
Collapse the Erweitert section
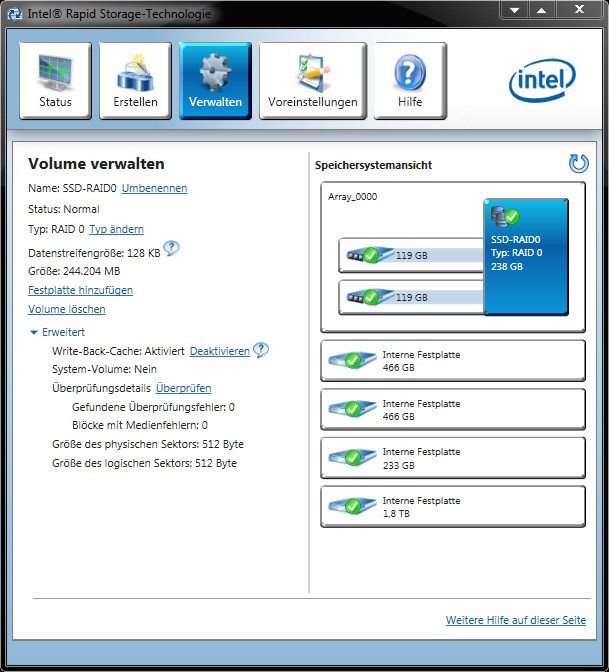(57, 332)
